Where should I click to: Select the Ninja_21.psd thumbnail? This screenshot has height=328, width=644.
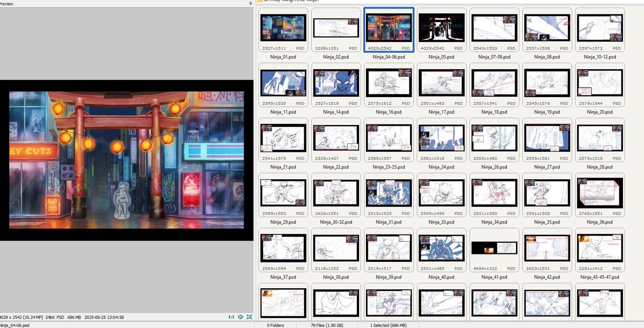(283, 140)
